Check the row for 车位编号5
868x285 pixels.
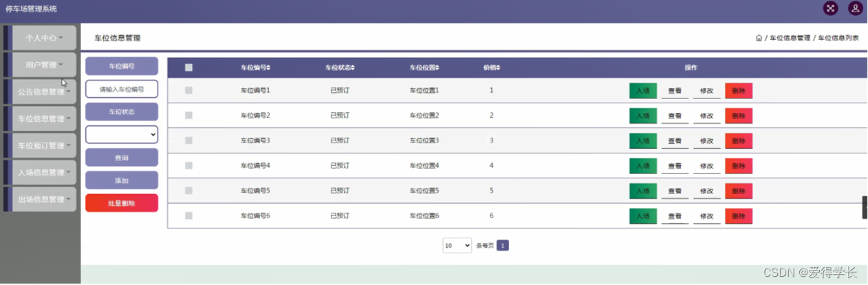(x=188, y=191)
